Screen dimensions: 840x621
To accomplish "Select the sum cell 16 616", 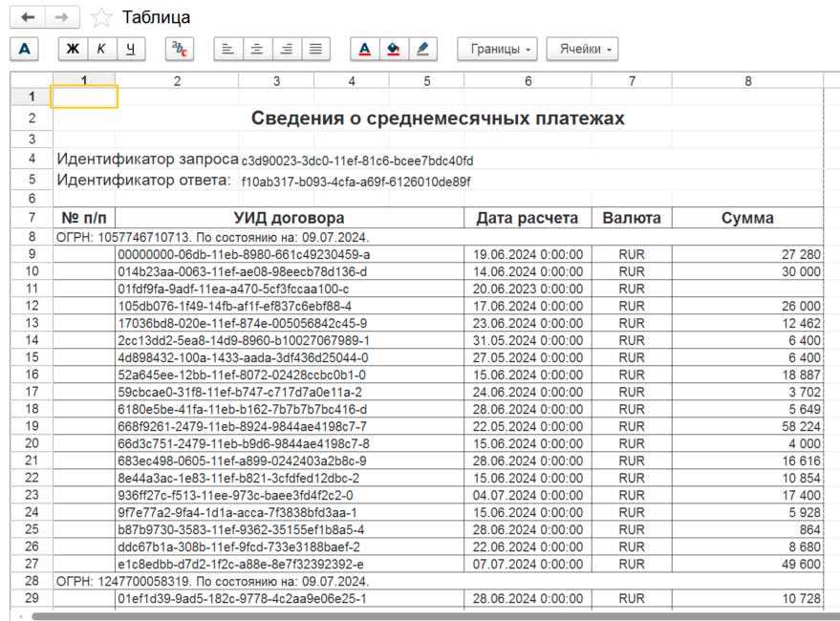I will pyautogui.click(x=748, y=460).
